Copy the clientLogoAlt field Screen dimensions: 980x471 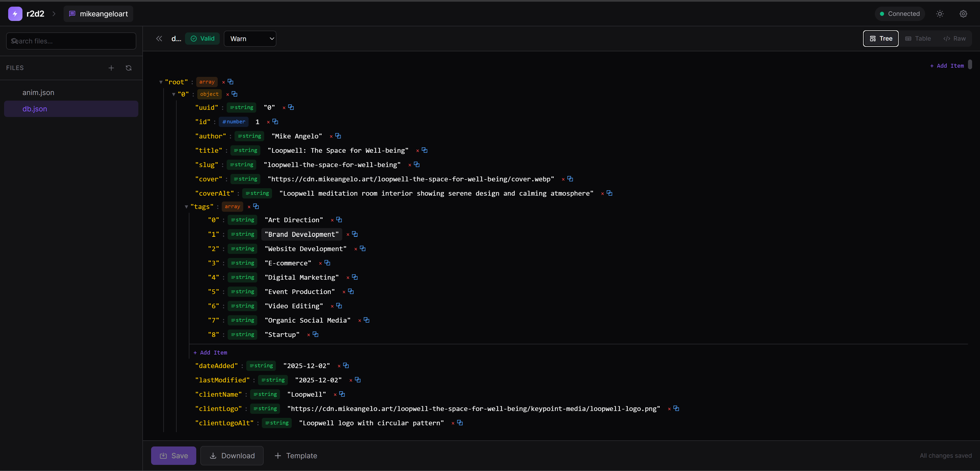click(460, 423)
